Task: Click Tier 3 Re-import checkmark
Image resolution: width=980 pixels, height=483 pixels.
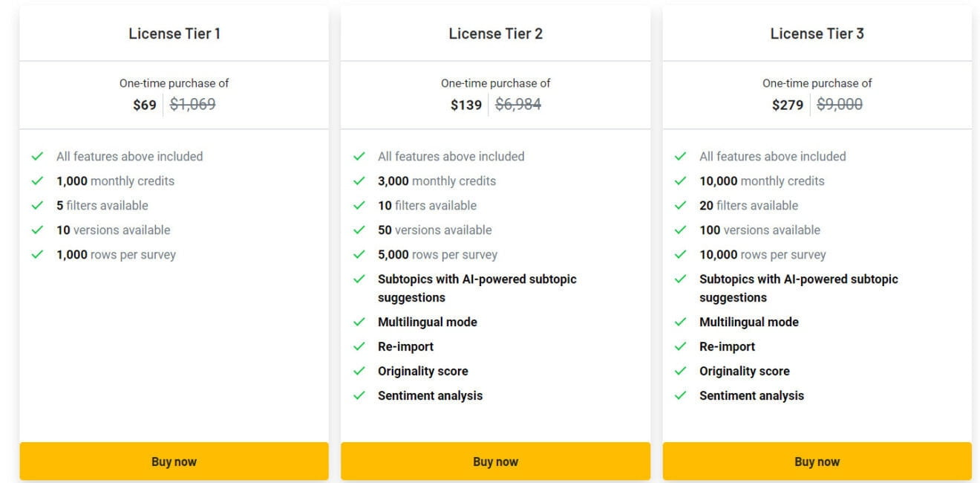Action: click(681, 346)
